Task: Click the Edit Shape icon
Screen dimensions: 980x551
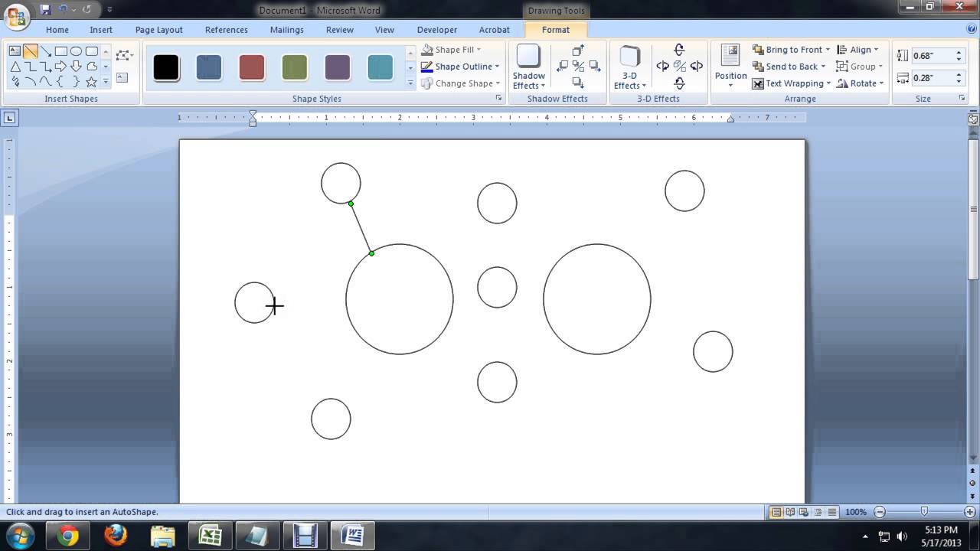Action: (x=122, y=55)
